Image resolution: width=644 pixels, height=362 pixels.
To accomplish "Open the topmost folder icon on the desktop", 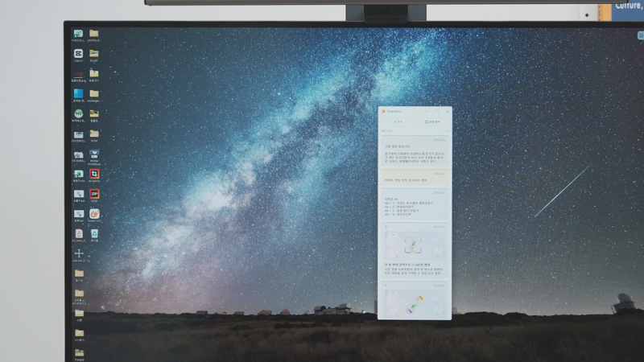I will [x=94, y=33].
